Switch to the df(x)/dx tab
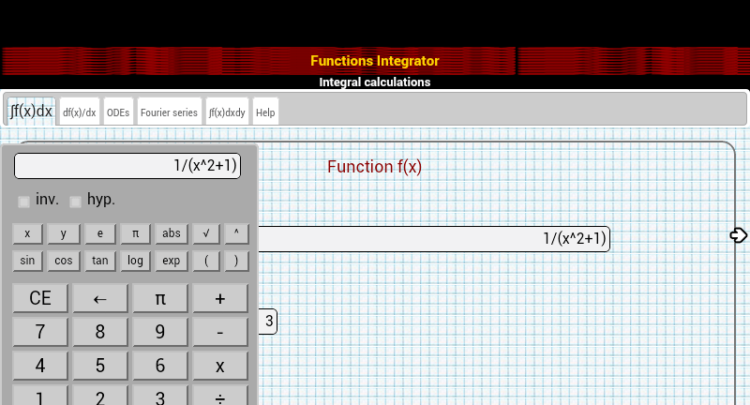This screenshot has height=405, width=750. point(79,112)
